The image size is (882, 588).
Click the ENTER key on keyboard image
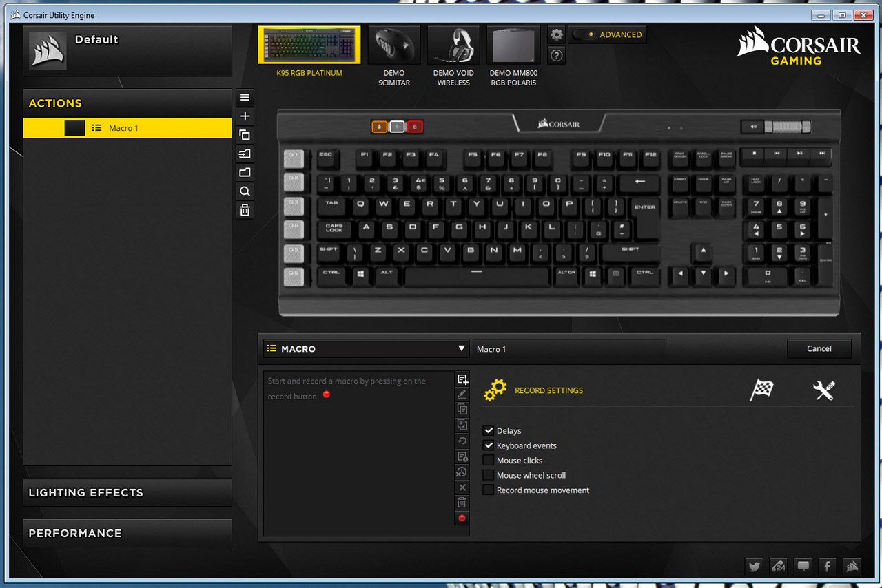tap(646, 216)
